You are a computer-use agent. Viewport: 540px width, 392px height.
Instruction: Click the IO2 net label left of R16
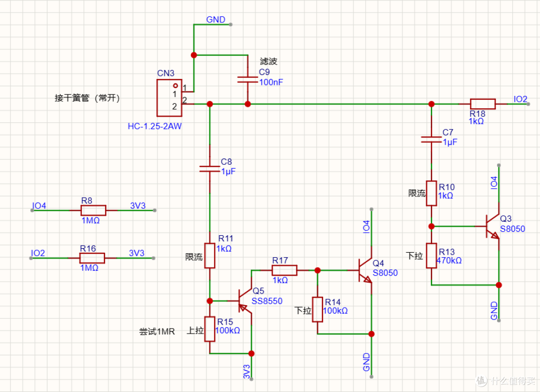coord(38,253)
